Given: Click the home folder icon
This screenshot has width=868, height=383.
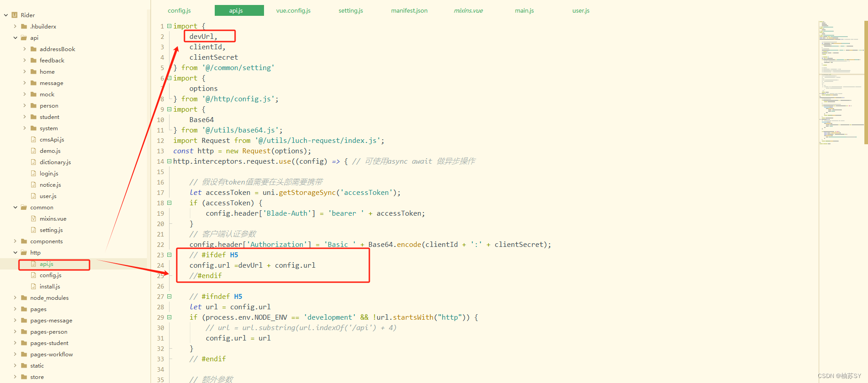Looking at the screenshot, I should [33, 72].
